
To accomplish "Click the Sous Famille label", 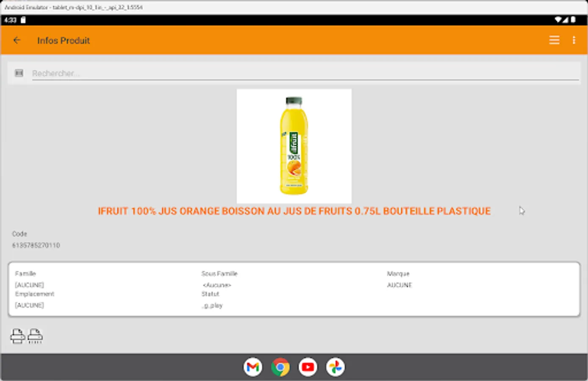I will (219, 273).
